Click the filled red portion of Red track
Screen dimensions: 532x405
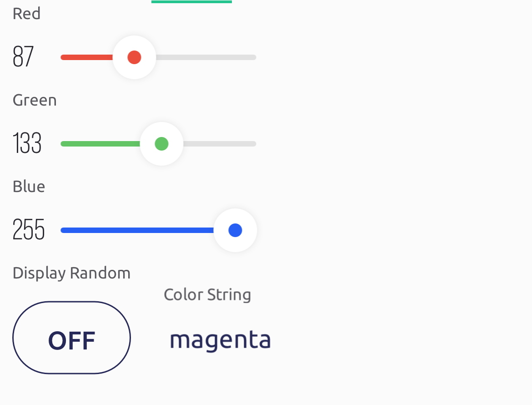coord(87,57)
